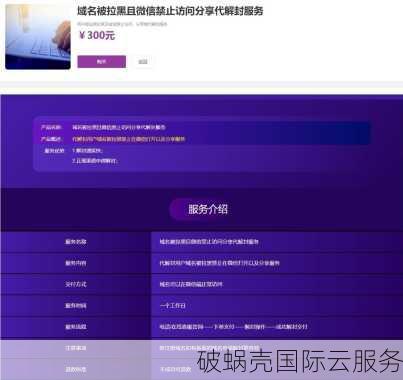Click the white back button beside the purchase button
The width and height of the screenshot is (403, 380).
pos(143,62)
